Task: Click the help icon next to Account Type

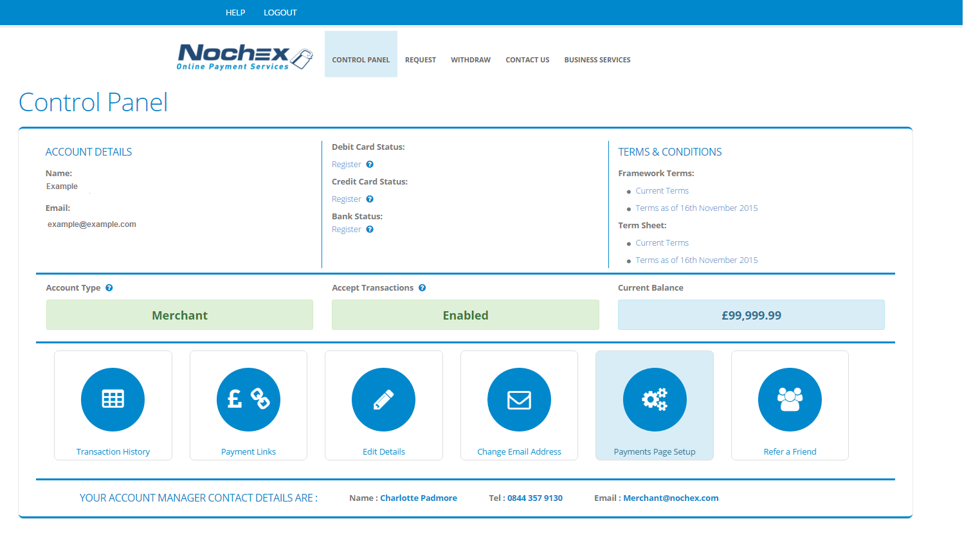Action: coord(109,288)
